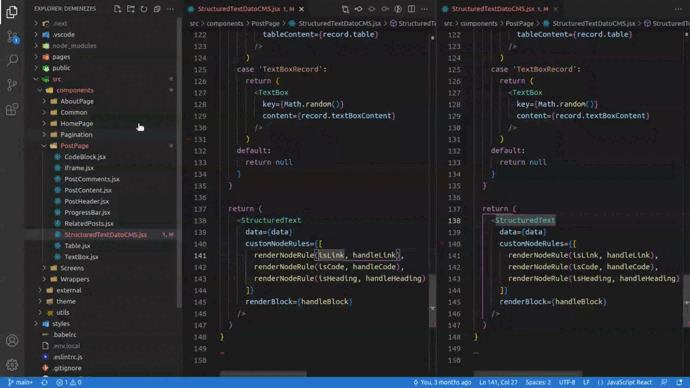Open Iframe.jsx file
690x388 pixels.
(79, 168)
